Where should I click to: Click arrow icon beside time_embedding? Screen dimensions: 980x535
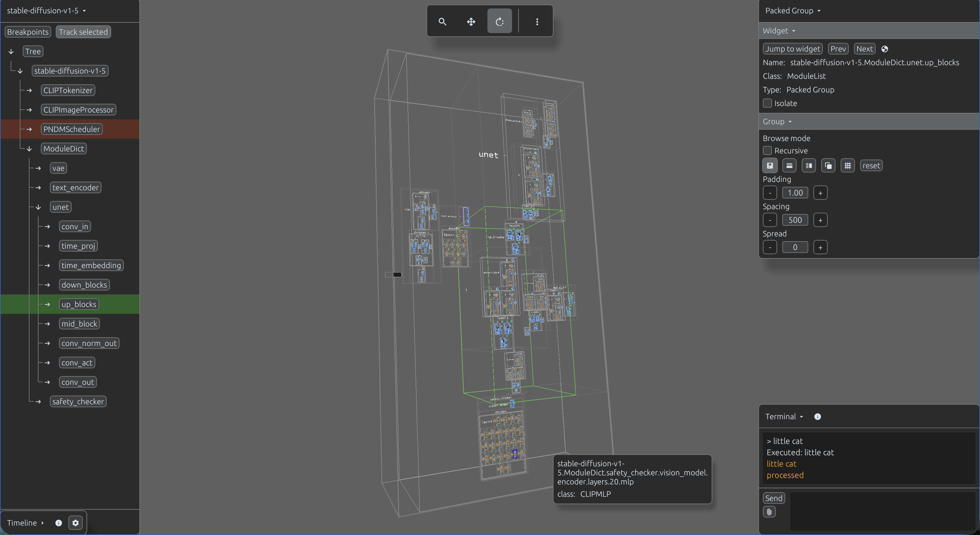coord(48,266)
